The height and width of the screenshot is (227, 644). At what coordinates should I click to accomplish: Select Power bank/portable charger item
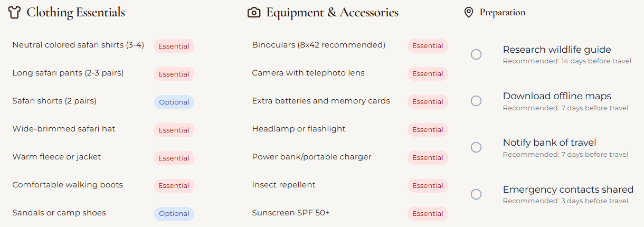pos(311,157)
